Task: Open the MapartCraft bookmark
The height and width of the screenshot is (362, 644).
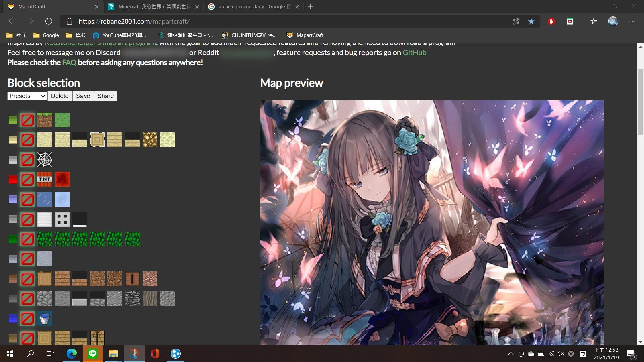Action: (x=305, y=35)
